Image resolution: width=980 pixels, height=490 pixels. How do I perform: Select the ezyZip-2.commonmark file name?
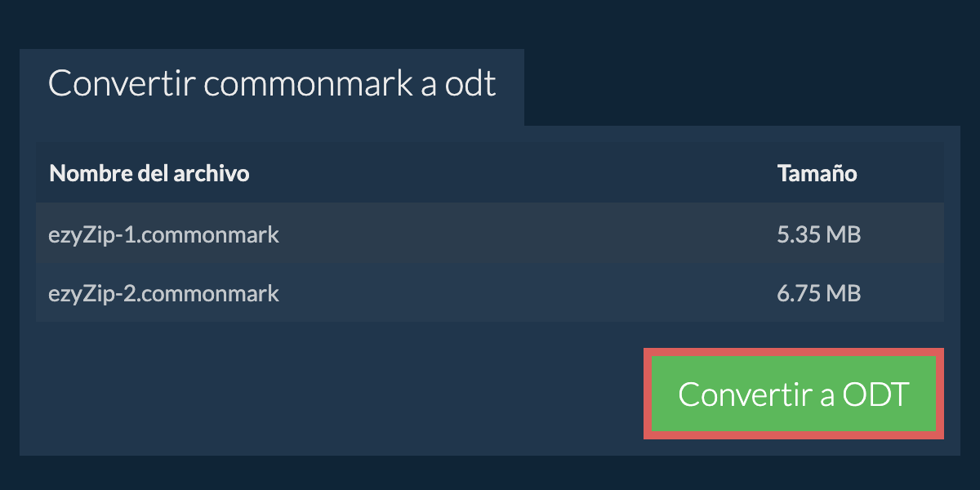coord(164,293)
